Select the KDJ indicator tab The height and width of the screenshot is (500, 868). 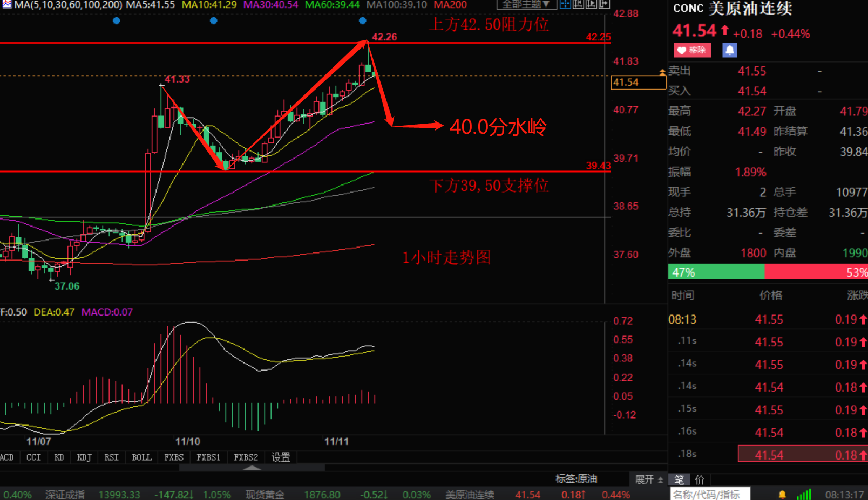(84, 457)
